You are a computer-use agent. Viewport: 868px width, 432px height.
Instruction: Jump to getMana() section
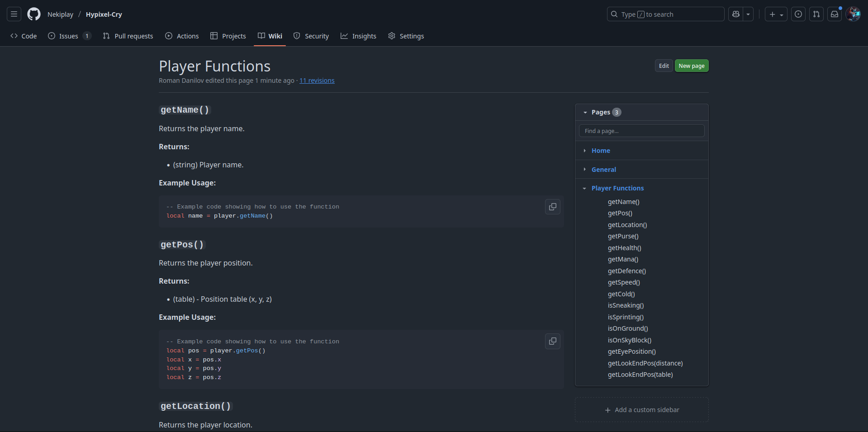pos(623,259)
